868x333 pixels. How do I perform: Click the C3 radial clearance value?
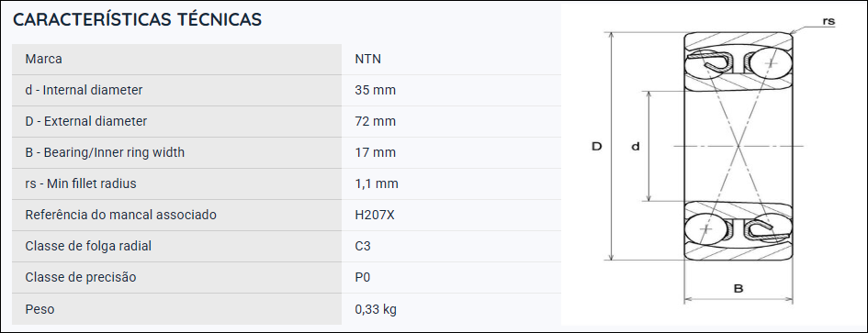(363, 246)
